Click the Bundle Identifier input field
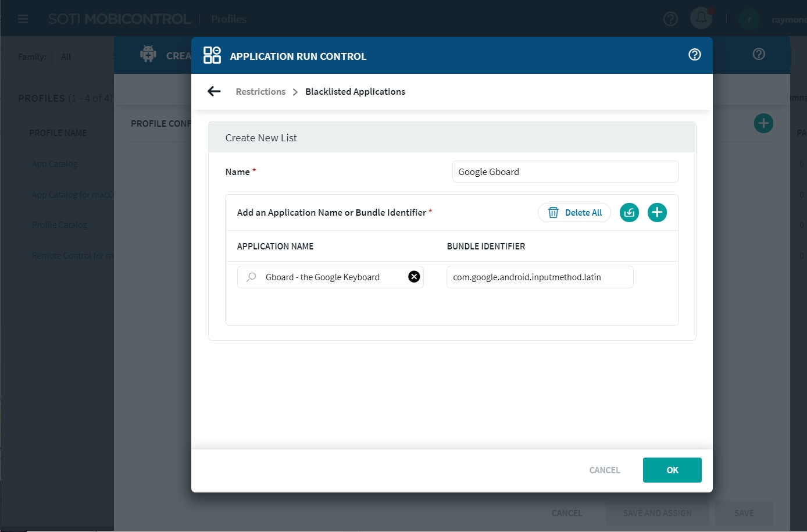Screen dimensions: 807x532 (x=539, y=277)
